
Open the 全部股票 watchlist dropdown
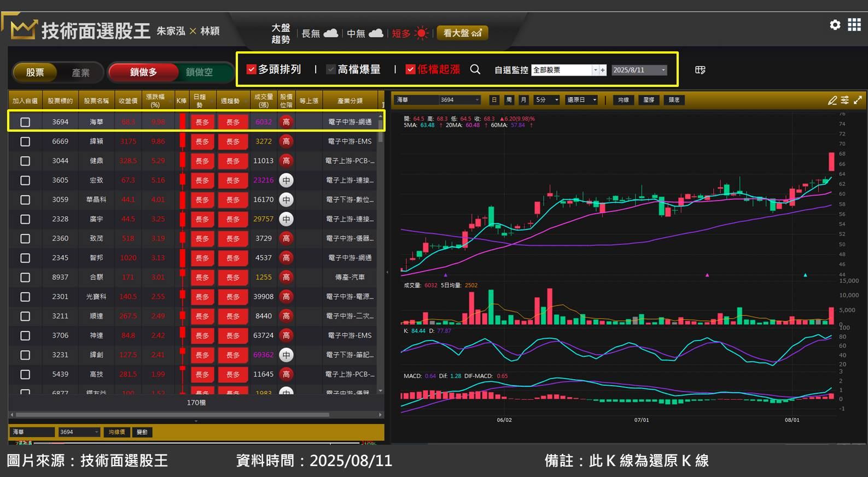[595, 70]
